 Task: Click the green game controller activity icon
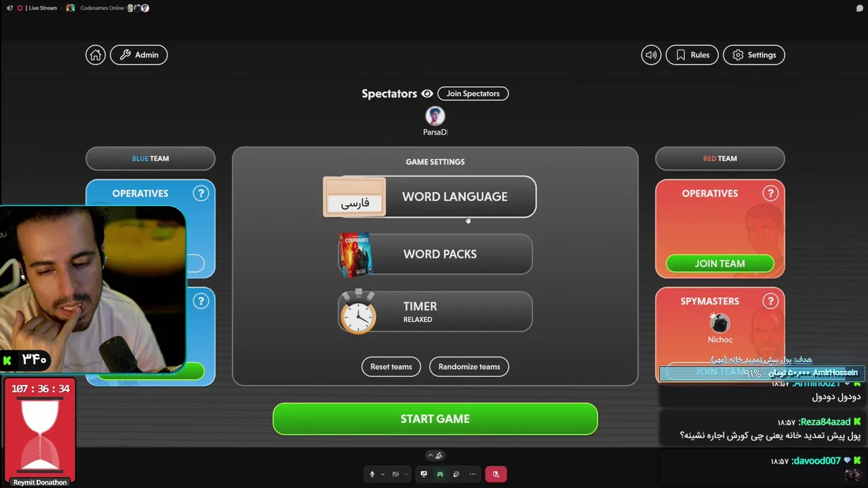pyautogui.click(x=440, y=474)
